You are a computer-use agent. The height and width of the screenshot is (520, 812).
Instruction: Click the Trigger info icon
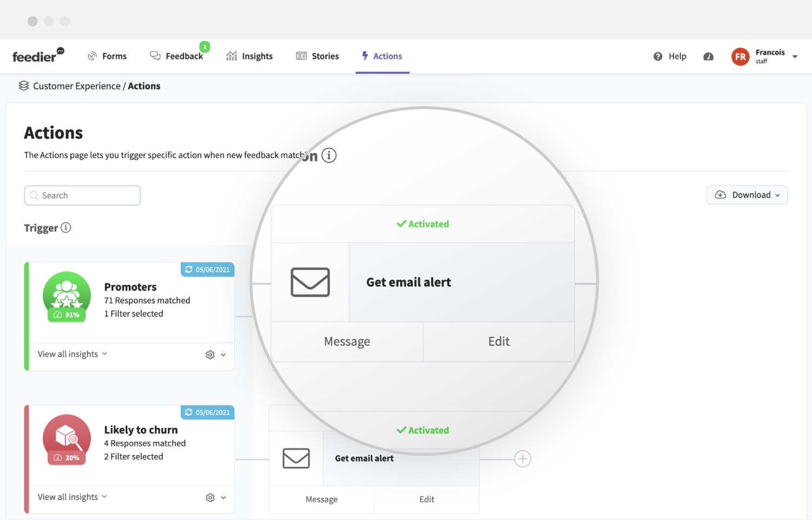66,228
